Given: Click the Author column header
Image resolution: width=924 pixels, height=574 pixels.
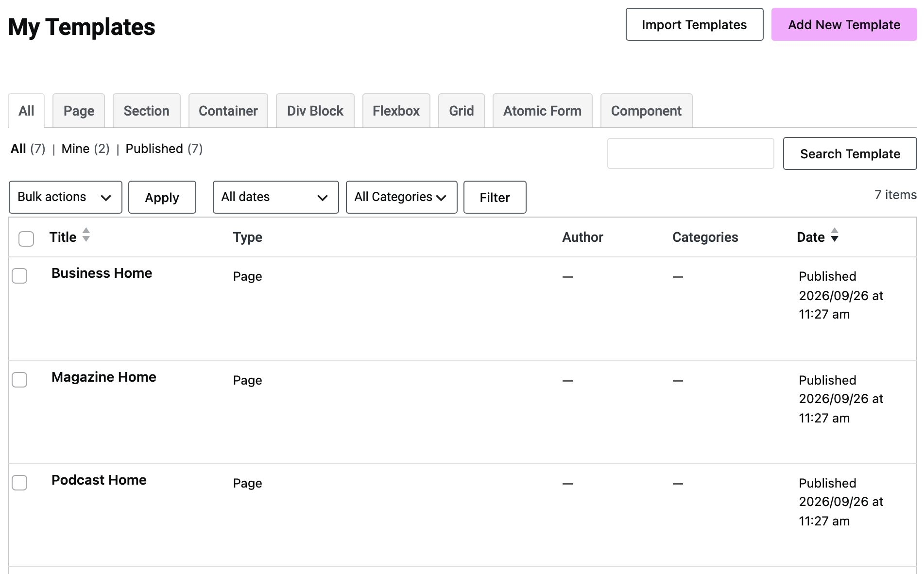Looking at the screenshot, I should tap(582, 237).
